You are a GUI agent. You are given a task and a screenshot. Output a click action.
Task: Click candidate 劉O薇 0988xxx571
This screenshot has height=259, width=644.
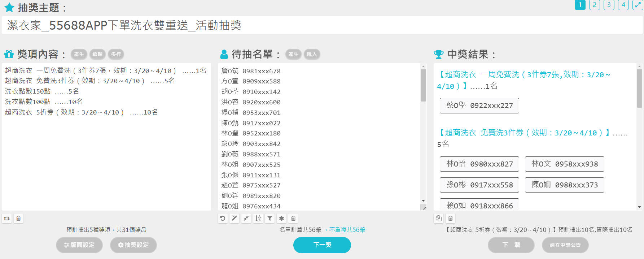tap(251, 154)
